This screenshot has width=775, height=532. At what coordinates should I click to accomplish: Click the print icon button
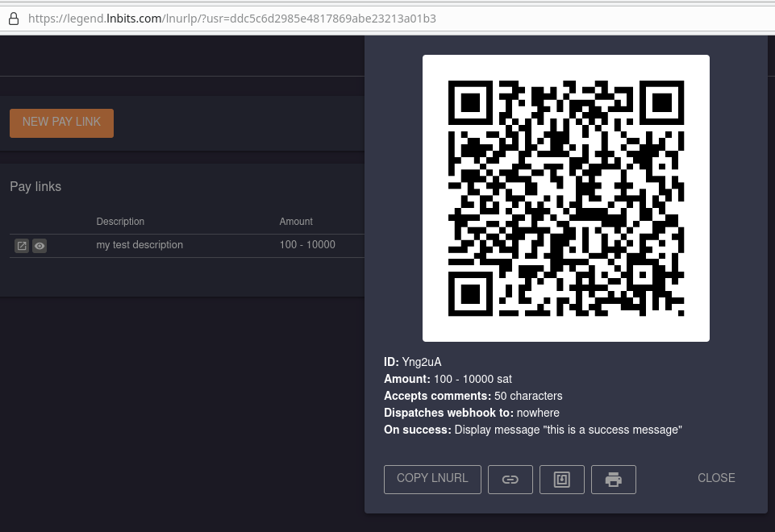(614, 479)
